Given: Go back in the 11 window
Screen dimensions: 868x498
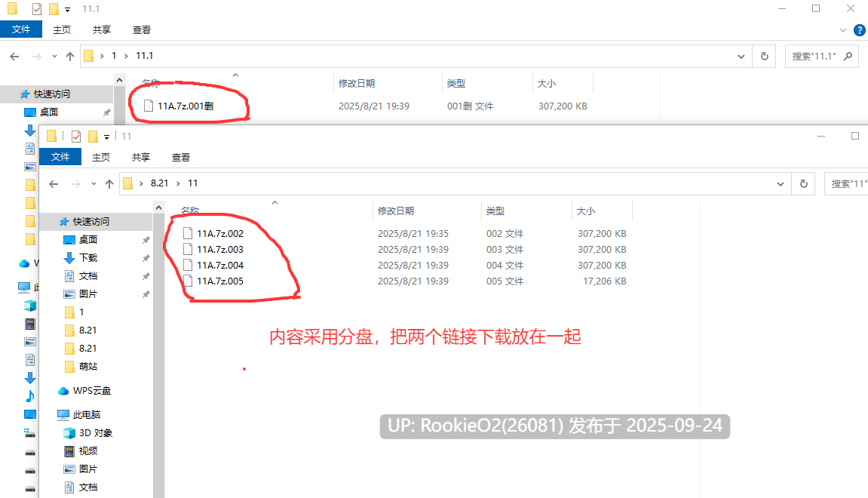Looking at the screenshot, I should [x=54, y=184].
